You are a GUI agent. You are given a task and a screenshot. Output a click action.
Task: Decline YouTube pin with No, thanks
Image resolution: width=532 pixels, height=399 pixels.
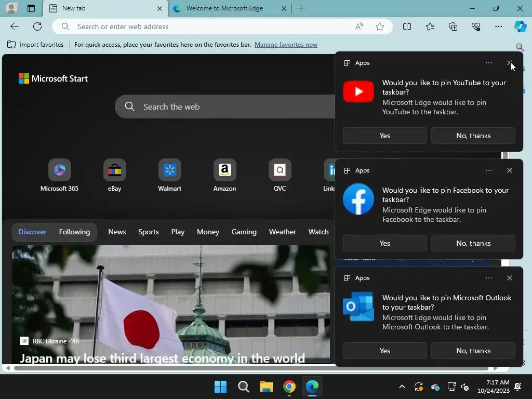click(x=473, y=136)
